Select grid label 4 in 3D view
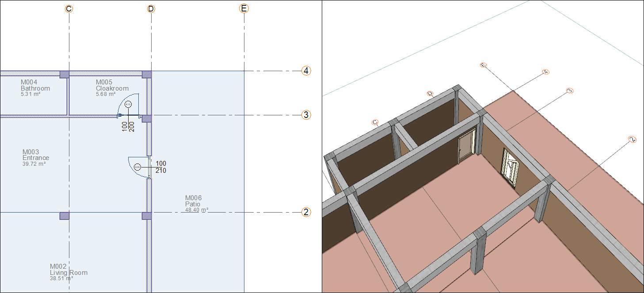644x293 pixels. pyautogui.click(x=545, y=71)
